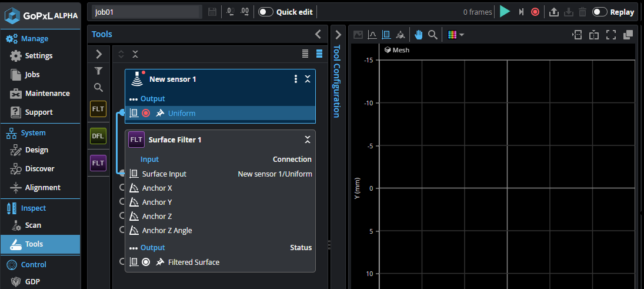Select the hand pan tool in viewer
The image size is (644, 289).
419,35
